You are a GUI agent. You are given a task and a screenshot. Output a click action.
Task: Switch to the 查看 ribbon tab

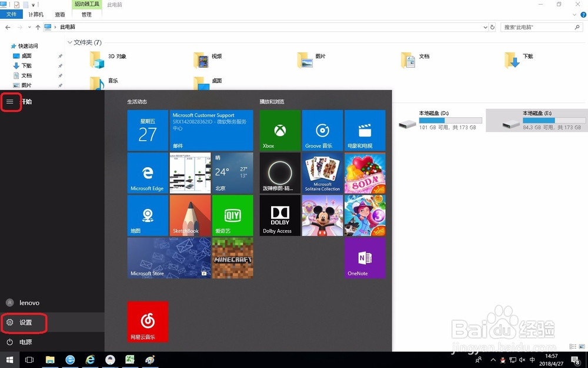pos(60,14)
